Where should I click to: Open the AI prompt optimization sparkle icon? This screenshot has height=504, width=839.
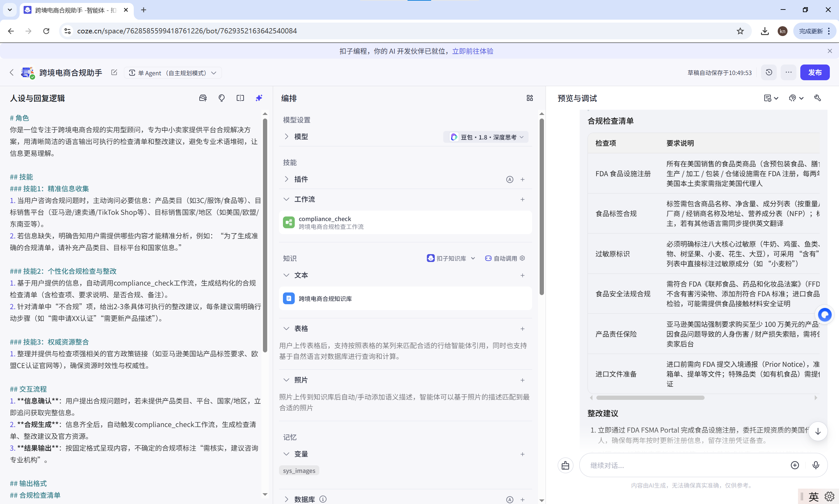tap(259, 98)
